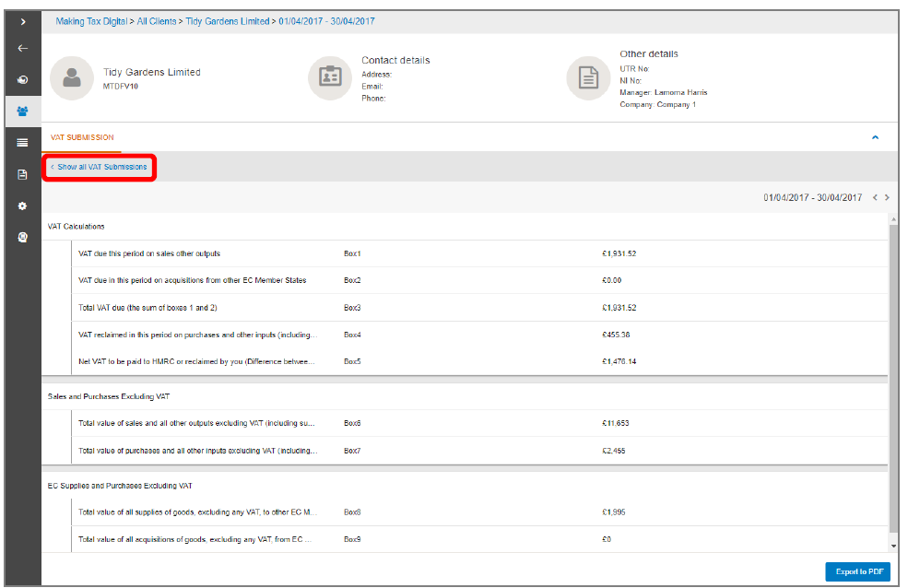The width and height of the screenshot is (908, 588).
Task: Click the Box2 value £0.00
Action: (x=611, y=281)
